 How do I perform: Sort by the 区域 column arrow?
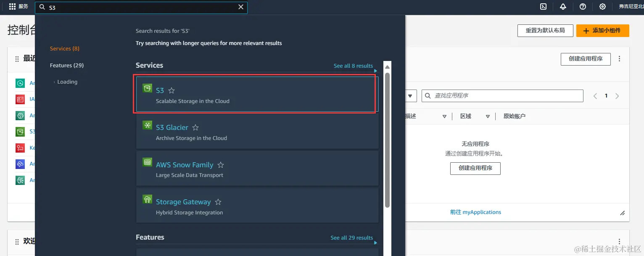click(488, 116)
